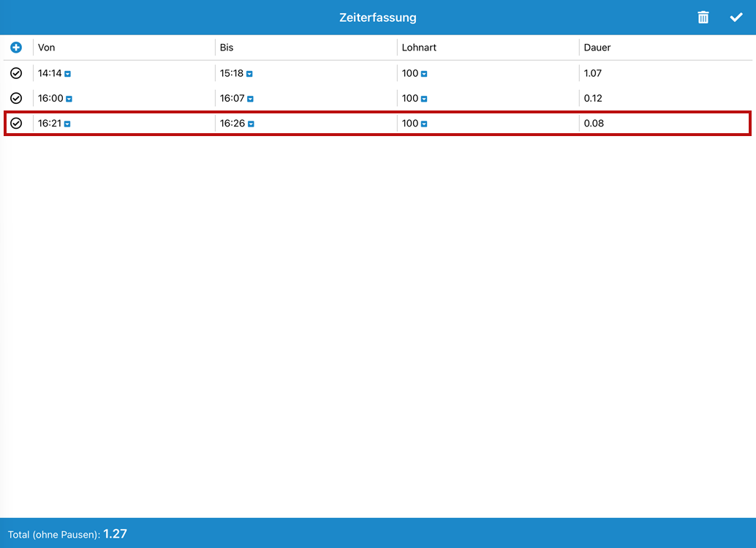The width and height of the screenshot is (756, 548).
Task: Open the Bis dropdown next to 16:07
Action: click(x=250, y=99)
